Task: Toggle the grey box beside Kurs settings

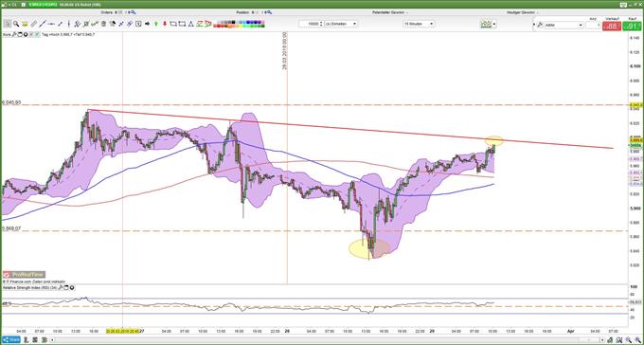Action: 31,34
